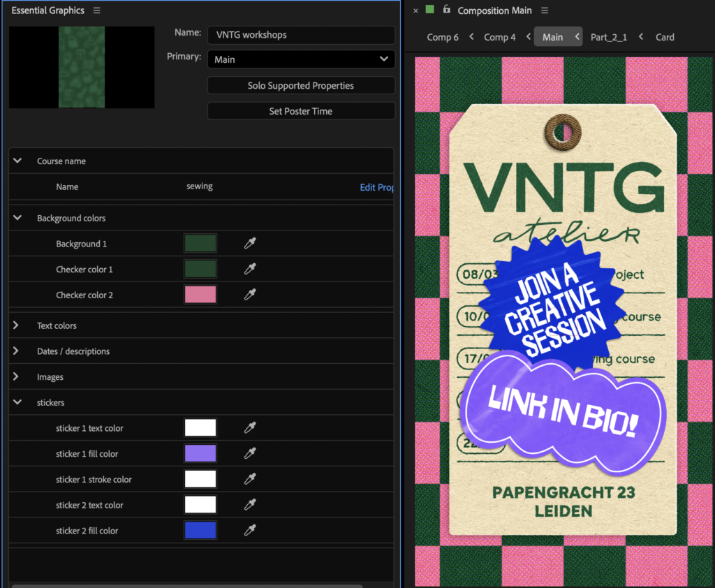
Task: Click eyedropper next to Background 1
Action: pyautogui.click(x=250, y=244)
